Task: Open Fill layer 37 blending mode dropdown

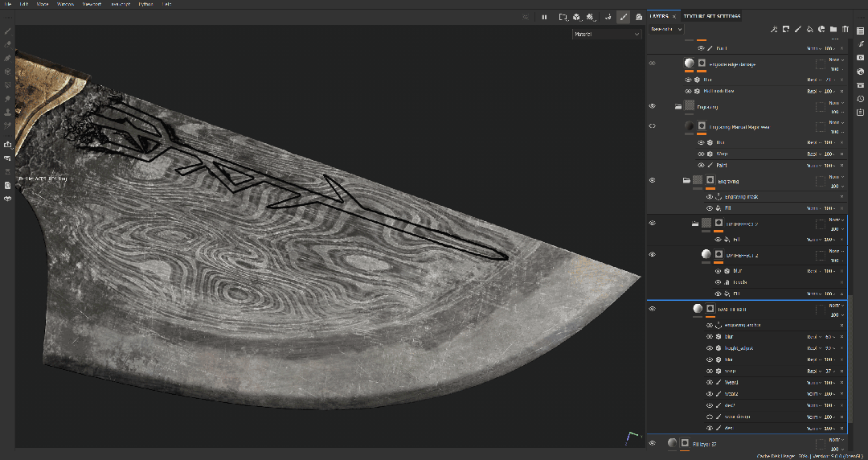Action: point(836,440)
